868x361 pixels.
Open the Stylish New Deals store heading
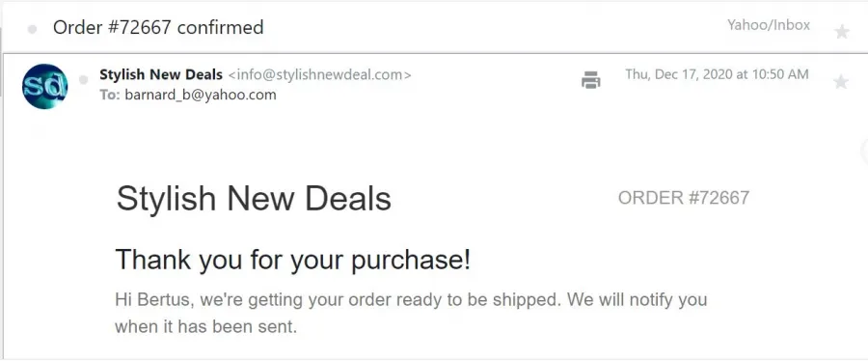tap(254, 198)
